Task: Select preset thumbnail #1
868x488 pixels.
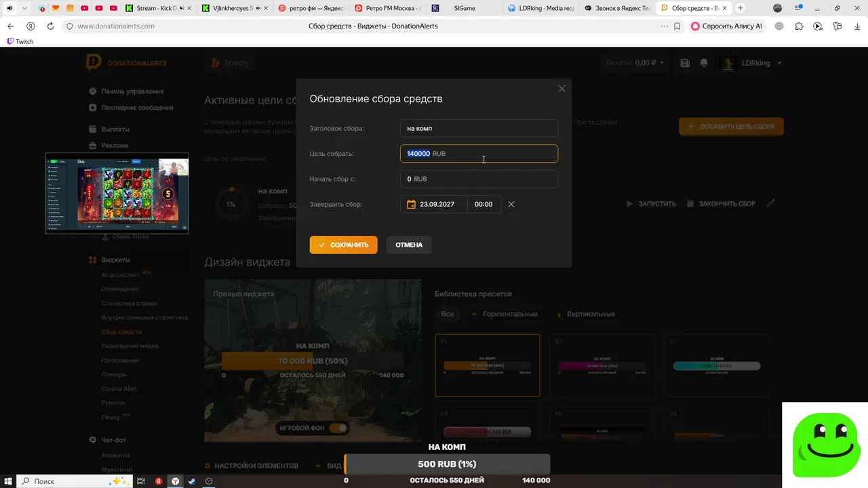Action: [x=487, y=365]
